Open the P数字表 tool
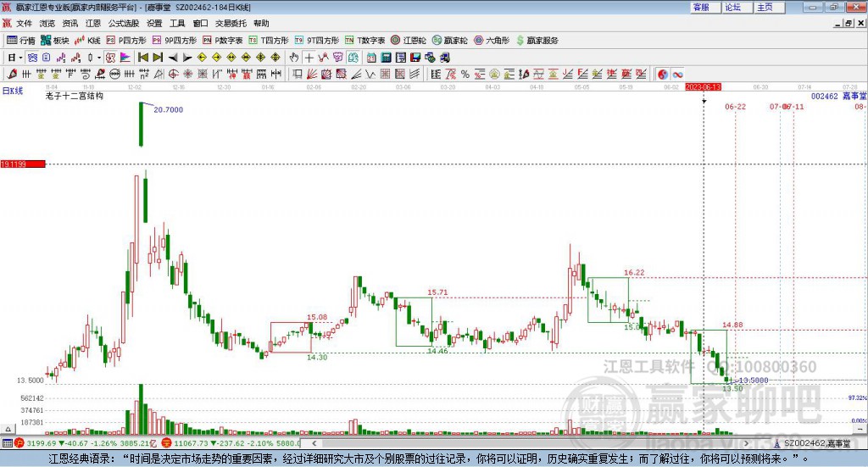868x467 pixels. (223, 41)
